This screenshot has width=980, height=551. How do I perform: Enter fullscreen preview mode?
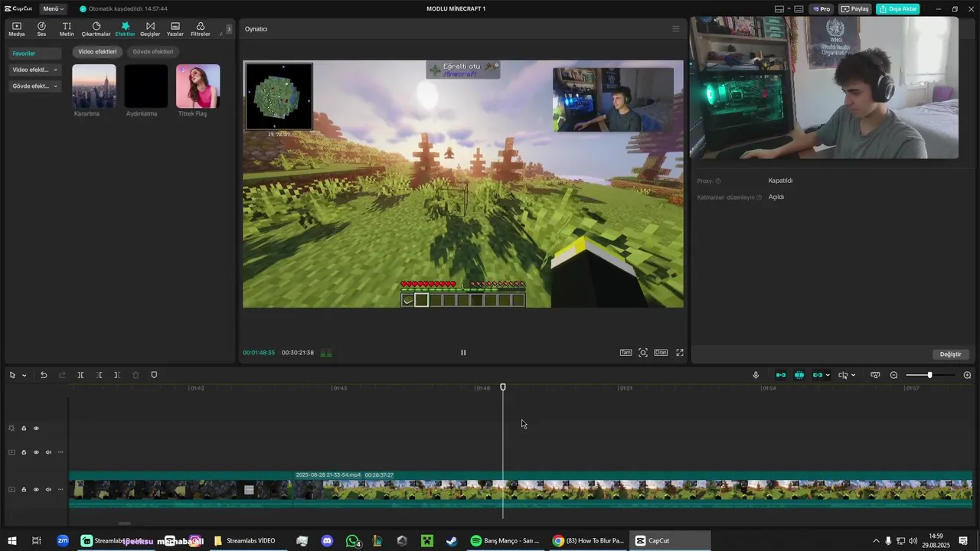[679, 353]
